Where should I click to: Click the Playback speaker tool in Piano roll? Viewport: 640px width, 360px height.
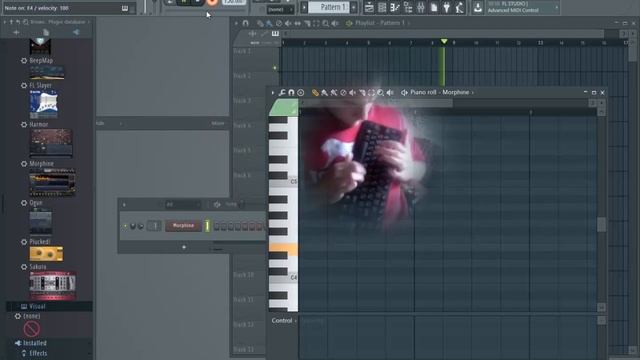[x=390, y=93]
